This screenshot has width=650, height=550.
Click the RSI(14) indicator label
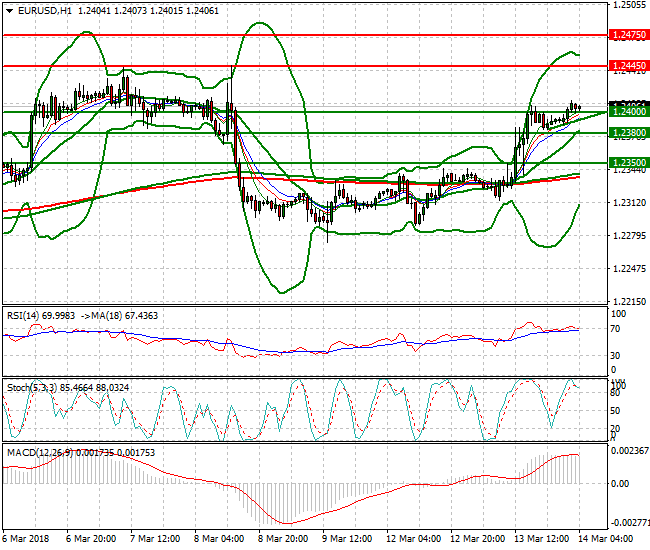point(24,315)
